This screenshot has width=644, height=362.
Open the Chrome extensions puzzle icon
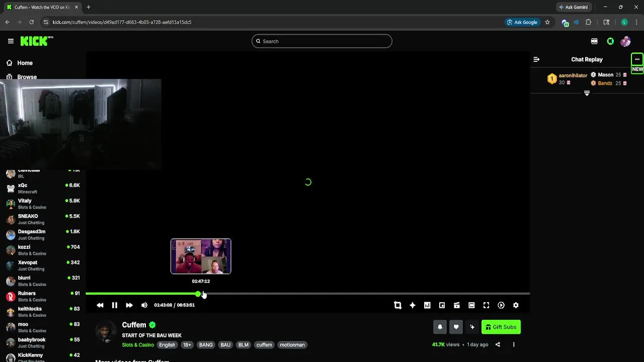click(x=588, y=22)
